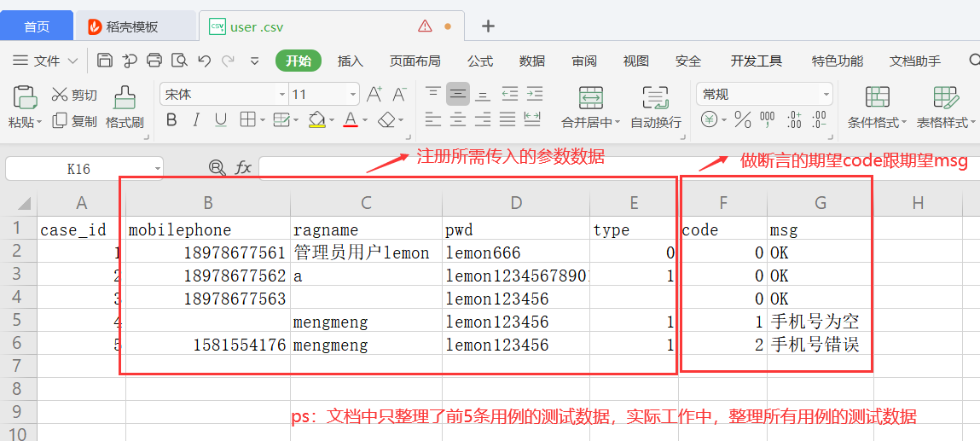980x441 pixels.
Task: Click the percent style icon
Action: (743, 119)
